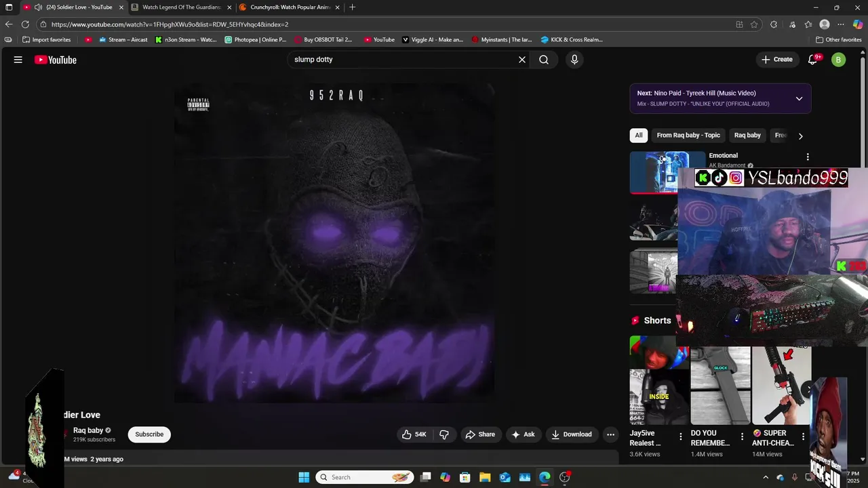
Task: Download the video
Action: (572, 434)
